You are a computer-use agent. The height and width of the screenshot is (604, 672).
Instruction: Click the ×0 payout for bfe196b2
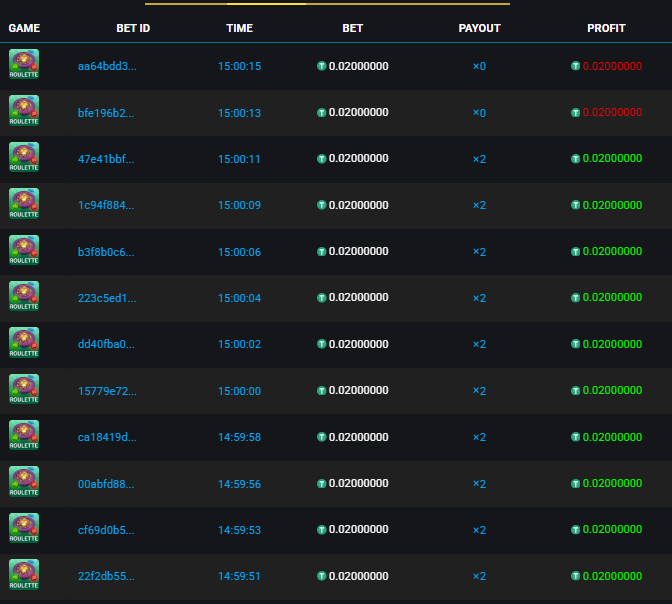coord(479,113)
